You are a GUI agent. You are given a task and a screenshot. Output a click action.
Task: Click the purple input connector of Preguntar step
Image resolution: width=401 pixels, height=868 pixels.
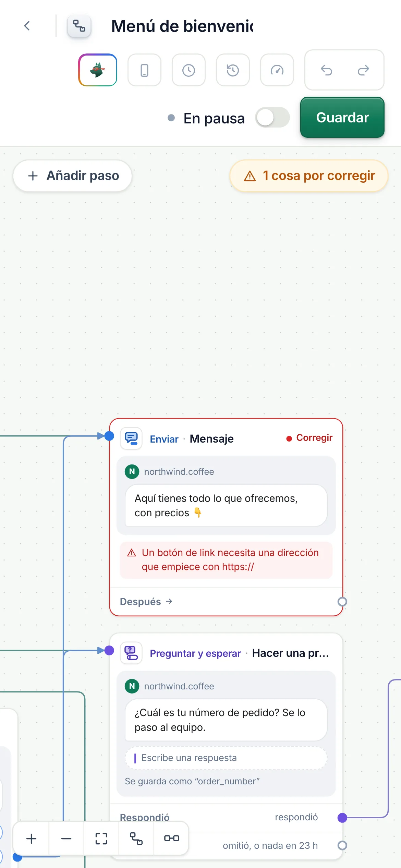(x=109, y=650)
